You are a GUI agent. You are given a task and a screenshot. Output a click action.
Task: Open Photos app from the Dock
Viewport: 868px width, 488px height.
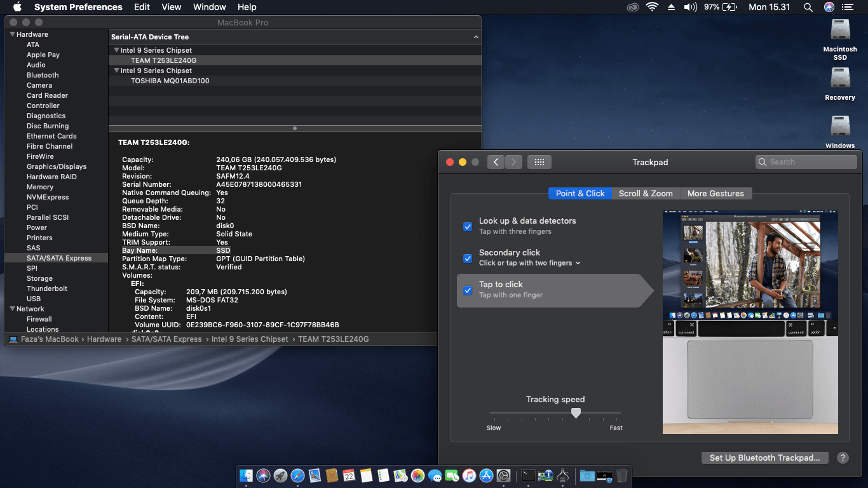pos(417,475)
